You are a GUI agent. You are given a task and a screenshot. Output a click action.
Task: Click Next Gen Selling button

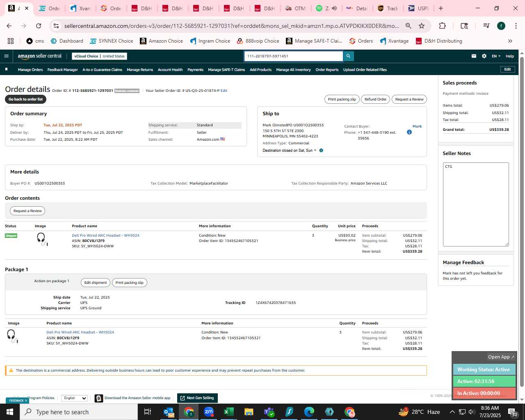point(197,398)
